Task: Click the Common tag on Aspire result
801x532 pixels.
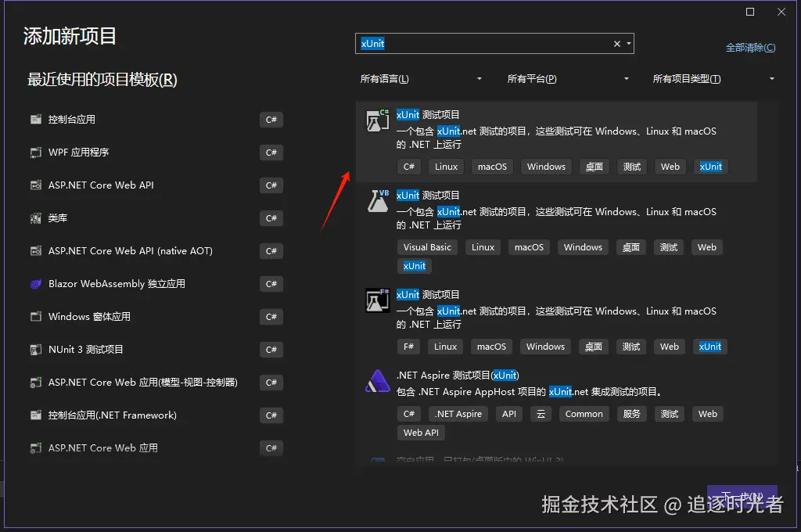Action: tap(584, 414)
